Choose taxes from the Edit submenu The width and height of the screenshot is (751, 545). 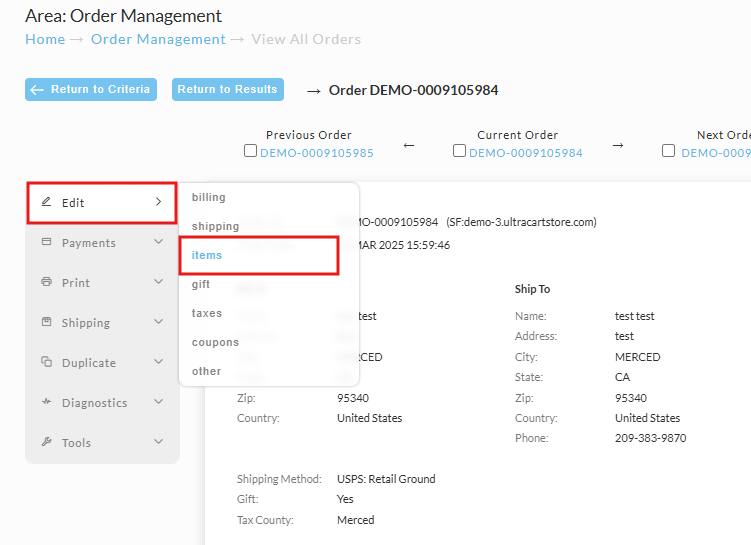(207, 313)
